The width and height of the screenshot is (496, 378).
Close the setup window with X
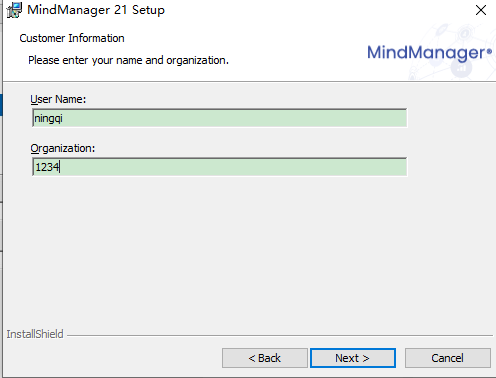pos(481,10)
